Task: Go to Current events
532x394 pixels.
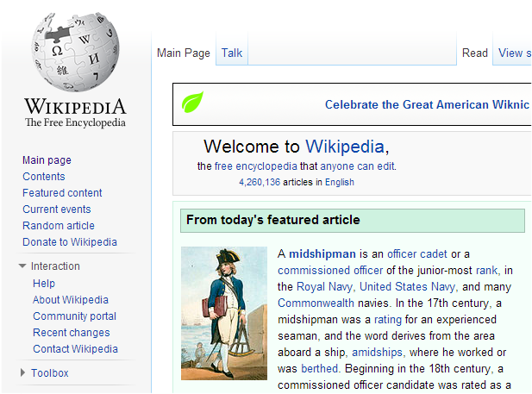Action: coord(57,209)
